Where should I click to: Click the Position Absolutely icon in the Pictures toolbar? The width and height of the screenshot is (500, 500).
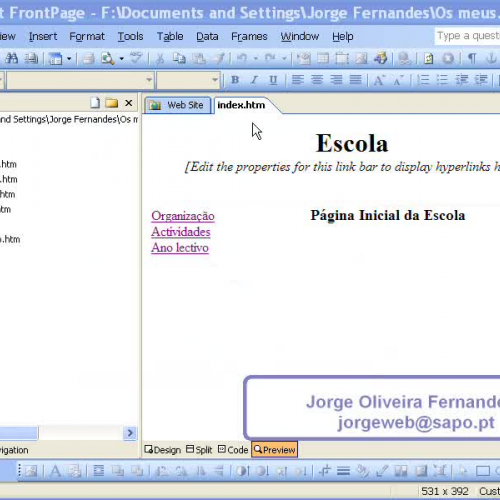(x=98, y=471)
